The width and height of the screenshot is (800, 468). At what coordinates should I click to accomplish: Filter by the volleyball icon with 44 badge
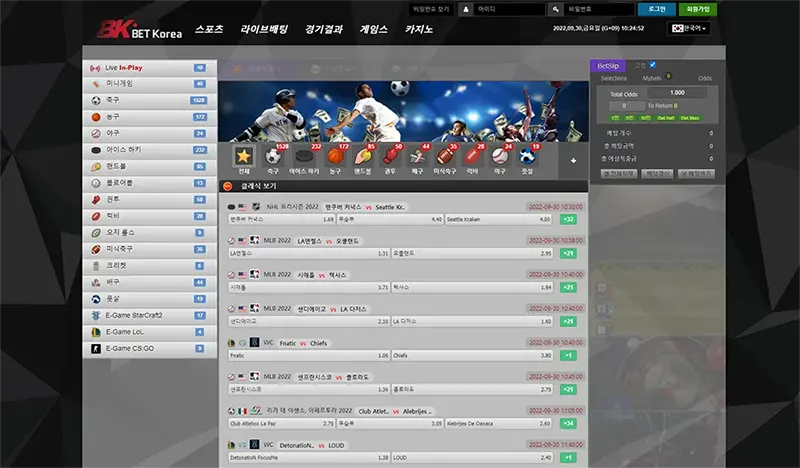[417, 156]
